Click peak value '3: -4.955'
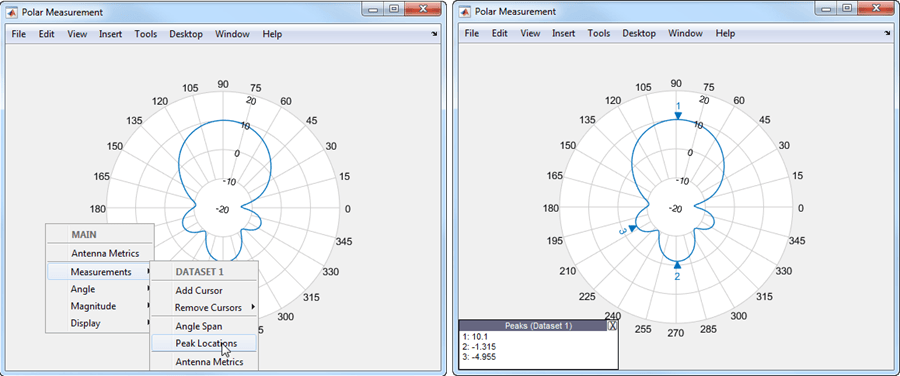900x376 pixels. (479, 356)
